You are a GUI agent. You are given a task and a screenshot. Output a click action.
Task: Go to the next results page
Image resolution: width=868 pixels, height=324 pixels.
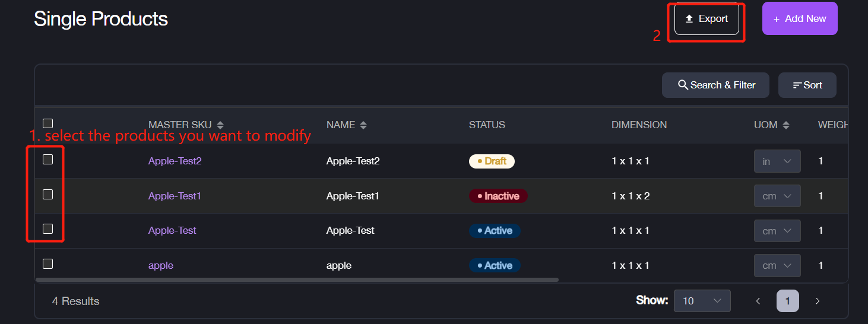tap(818, 301)
